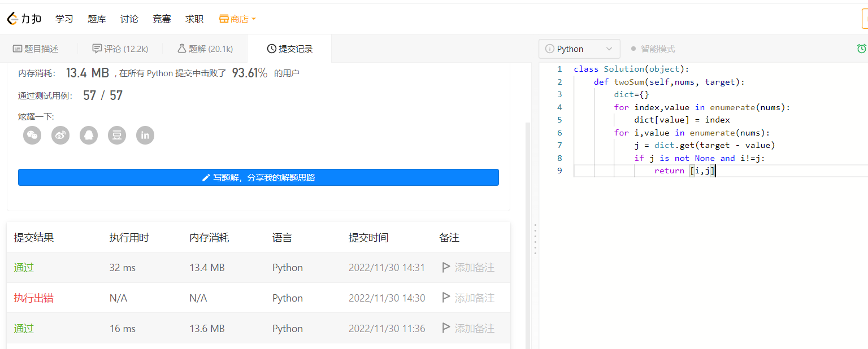Share result via LinkedIn icon
The image size is (868, 349).
click(x=145, y=135)
